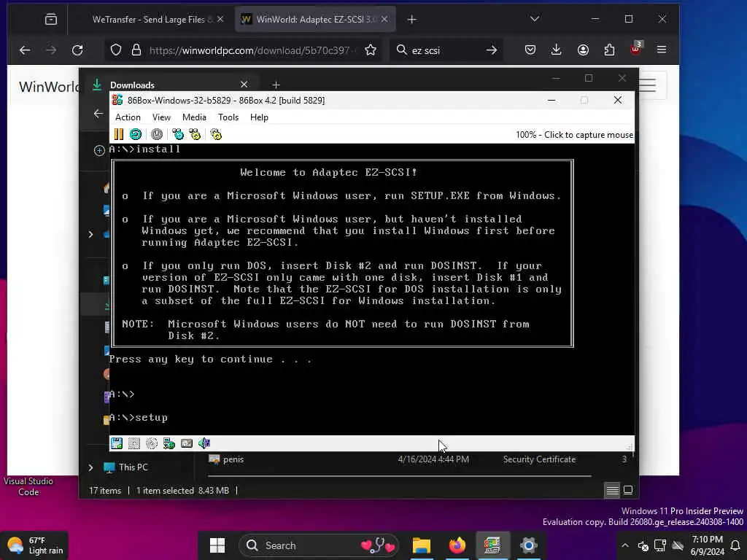Open Firefox extensions puzzle icon
747x560 pixels.
coord(609,50)
